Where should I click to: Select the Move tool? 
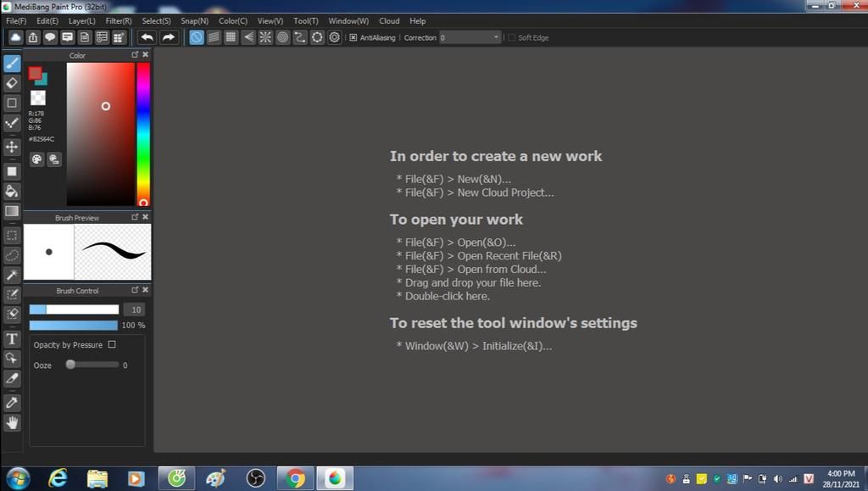pos(12,148)
